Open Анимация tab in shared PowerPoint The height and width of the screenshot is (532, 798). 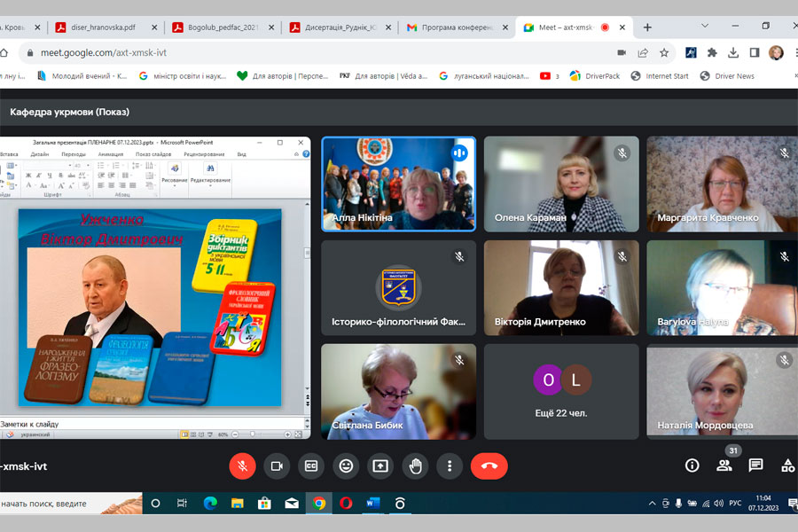pos(111,154)
